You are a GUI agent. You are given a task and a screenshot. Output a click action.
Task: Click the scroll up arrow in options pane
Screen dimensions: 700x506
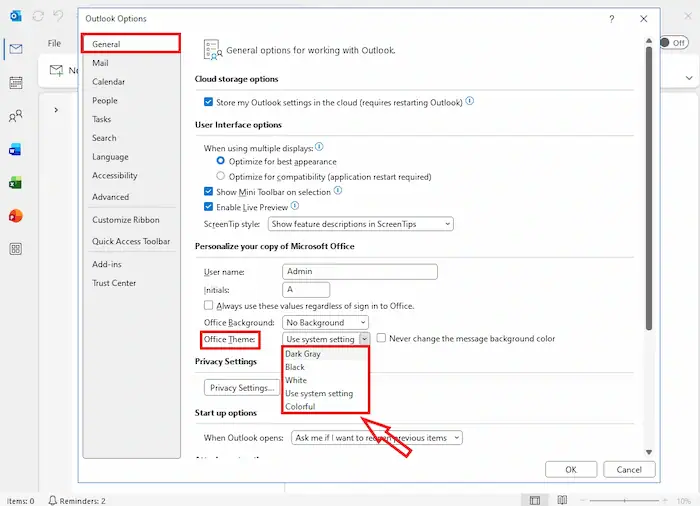[649, 41]
